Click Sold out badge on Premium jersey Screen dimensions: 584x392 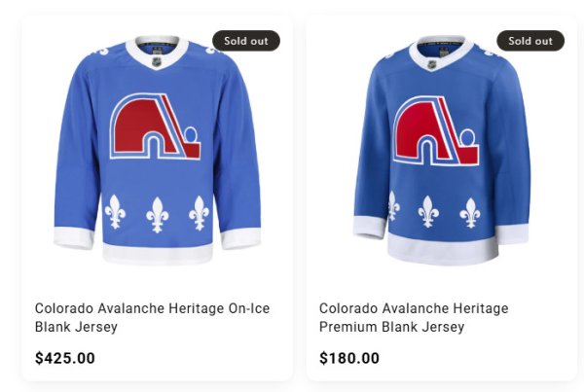tap(530, 41)
